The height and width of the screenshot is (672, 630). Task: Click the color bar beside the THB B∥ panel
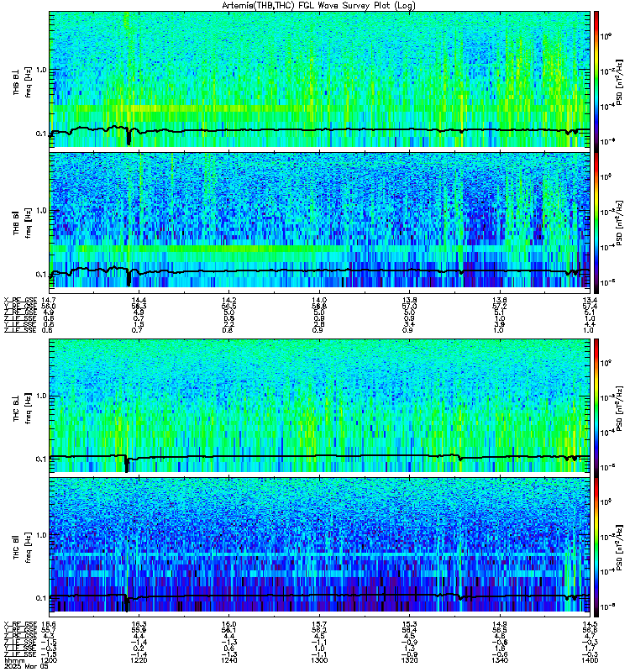click(x=596, y=223)
